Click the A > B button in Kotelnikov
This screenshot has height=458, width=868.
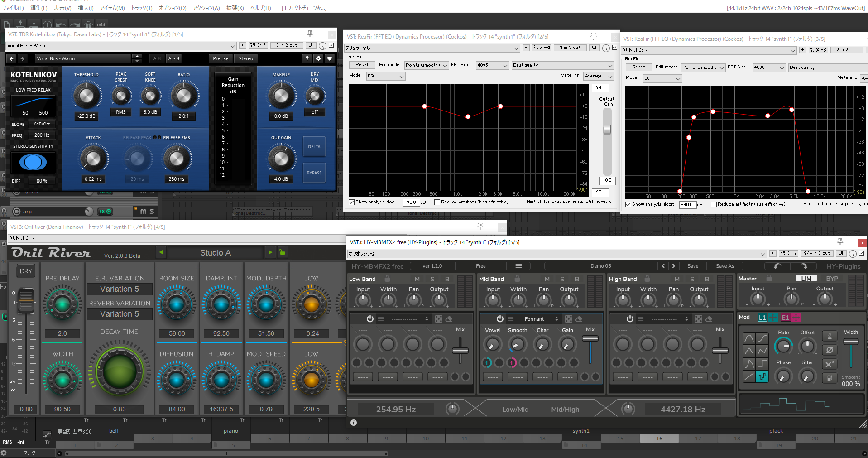[174, 58]
